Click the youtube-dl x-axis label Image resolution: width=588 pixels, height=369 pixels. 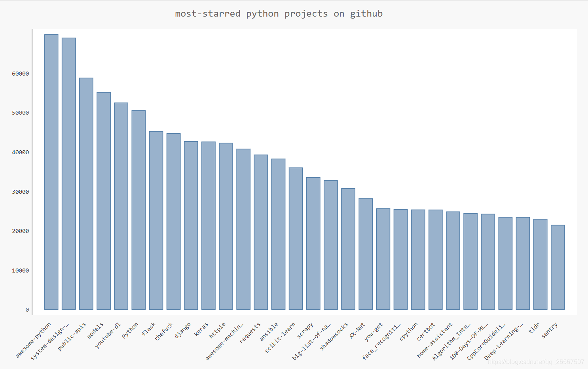pos(108,336)
